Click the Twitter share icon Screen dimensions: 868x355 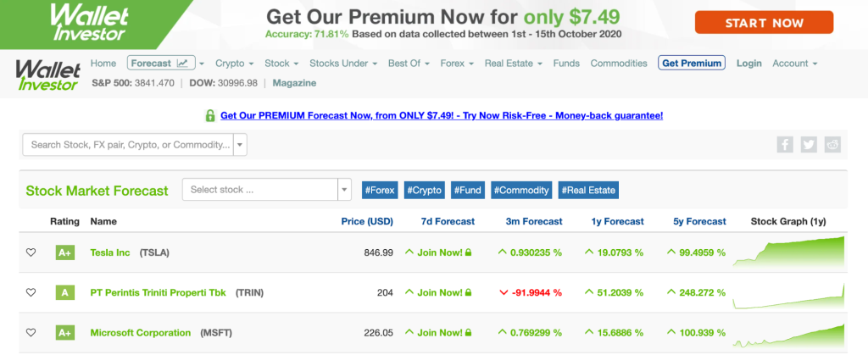tap(809, 145)
